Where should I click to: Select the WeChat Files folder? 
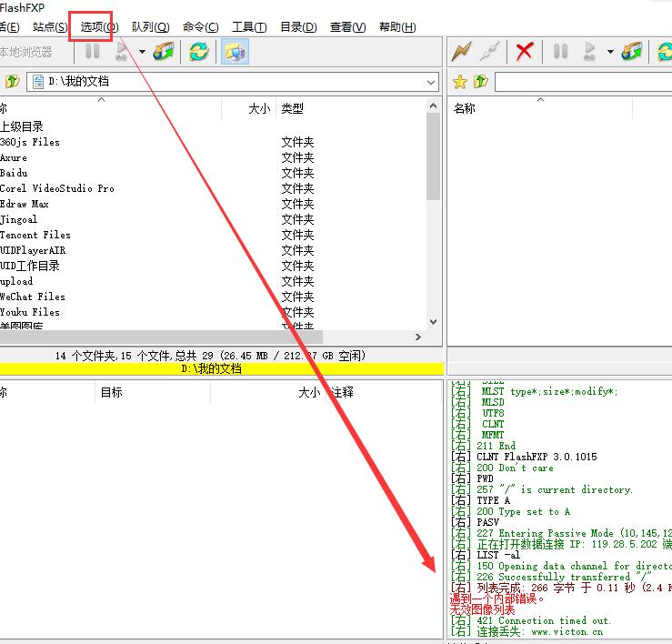tap(33, 297)
